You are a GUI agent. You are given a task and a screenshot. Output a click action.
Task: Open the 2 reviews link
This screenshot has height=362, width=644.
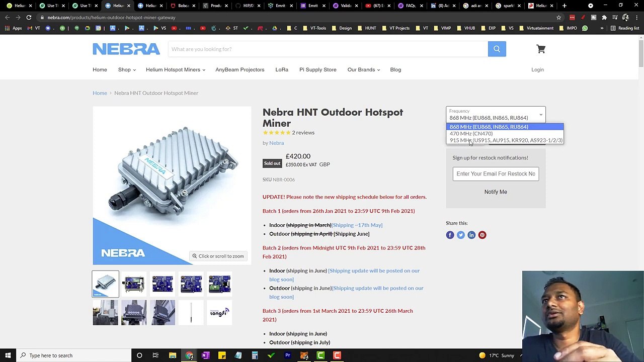point(303,133)
